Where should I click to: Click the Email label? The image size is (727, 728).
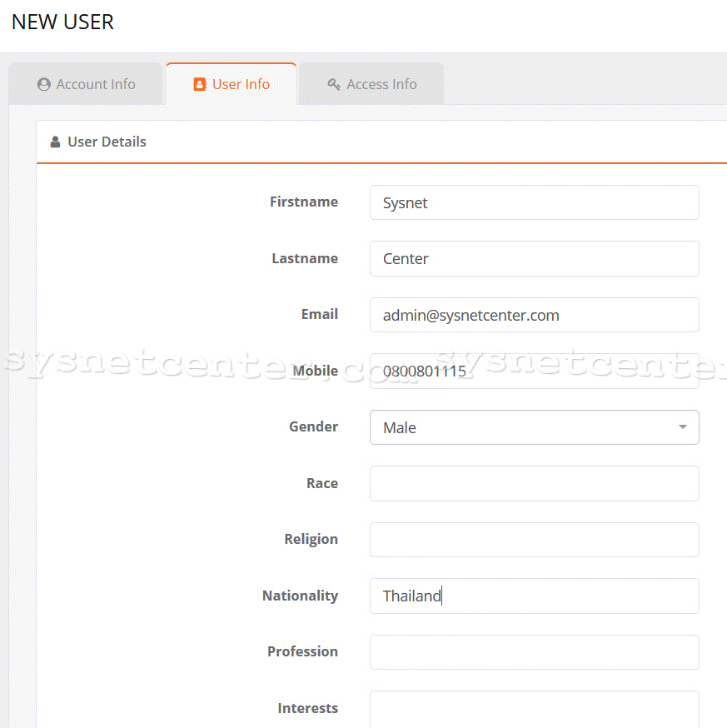tap(320, 314)
